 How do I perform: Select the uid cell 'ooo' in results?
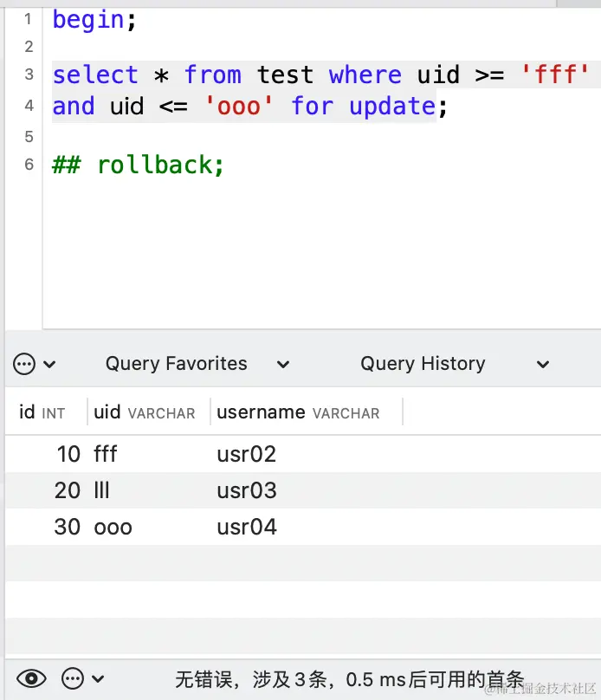(x=113, y=528)
